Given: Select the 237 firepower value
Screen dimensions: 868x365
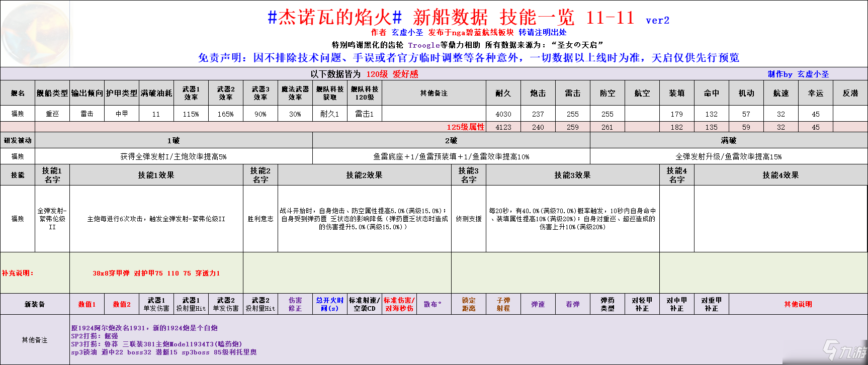Looking at the screenshot, I should tap(538, 114).
